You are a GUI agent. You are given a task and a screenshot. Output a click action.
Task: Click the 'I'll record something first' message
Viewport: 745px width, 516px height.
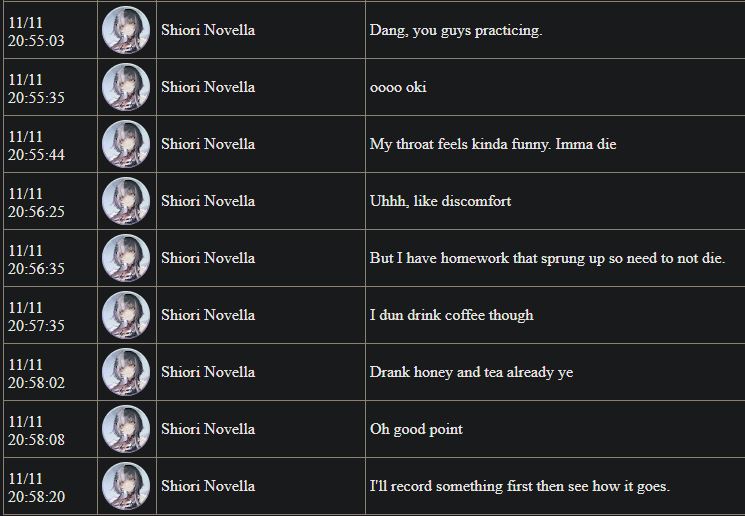coord(520,487)
